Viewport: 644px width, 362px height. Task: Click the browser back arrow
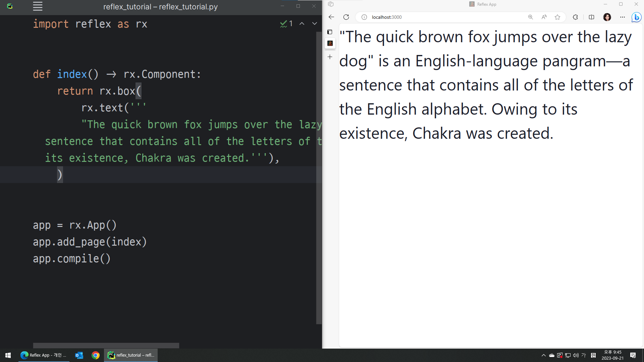[x=331, y=17]
